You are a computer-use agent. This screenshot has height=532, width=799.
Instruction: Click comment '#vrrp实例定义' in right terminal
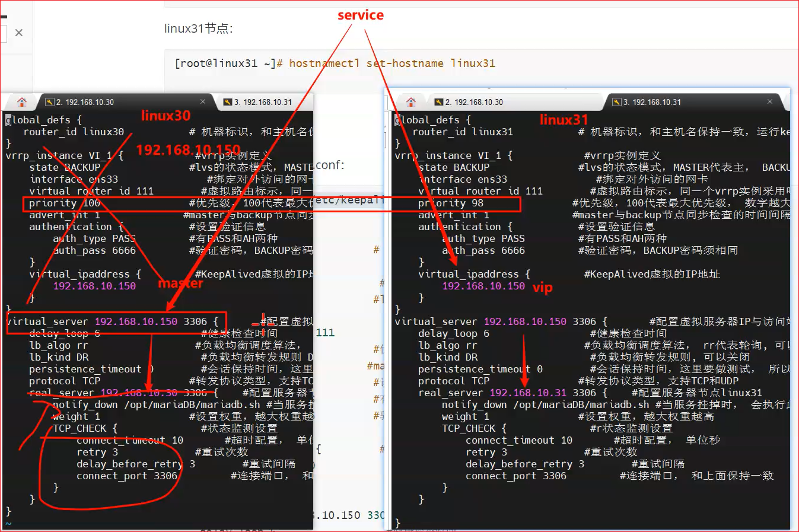(623, 155)
